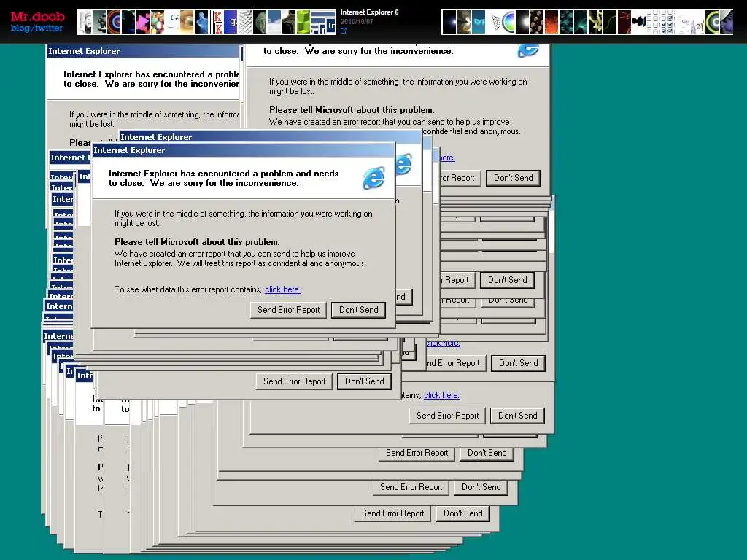This screenshot has height=560, width=747.
Task: Open the black blob silhouette thumbnail
Action: click(639, 22)
